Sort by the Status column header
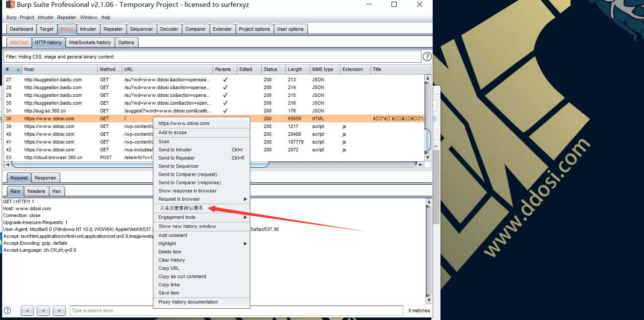Image resolution: width=644 pixels, height=320 pixels. [x=273, y=69]
